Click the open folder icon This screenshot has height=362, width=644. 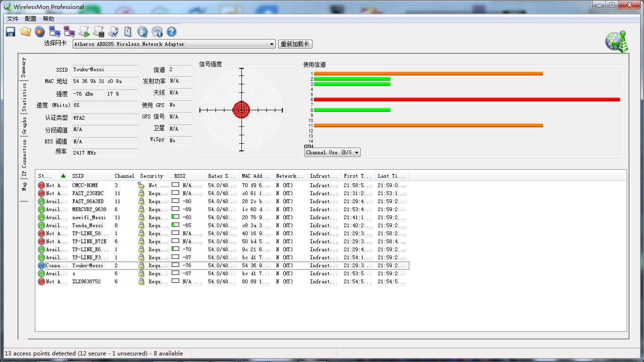[25, 32]
